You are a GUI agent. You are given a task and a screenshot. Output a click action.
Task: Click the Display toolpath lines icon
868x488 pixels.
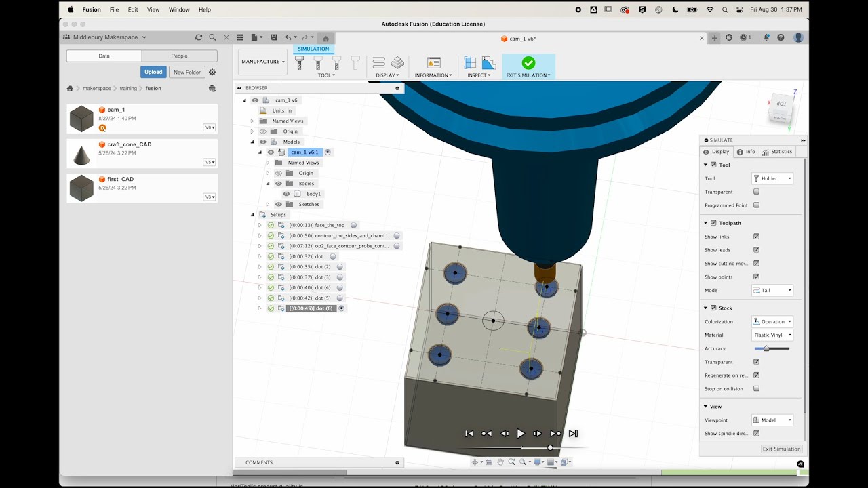pyautogui.click(x=379, y=63)
